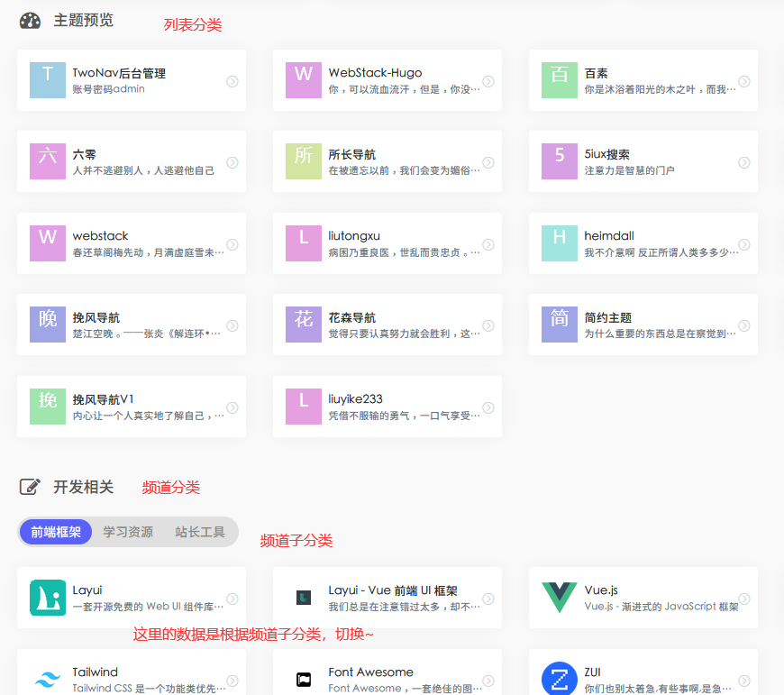Click the description text 账号密码admin

(x=108, y=89)
